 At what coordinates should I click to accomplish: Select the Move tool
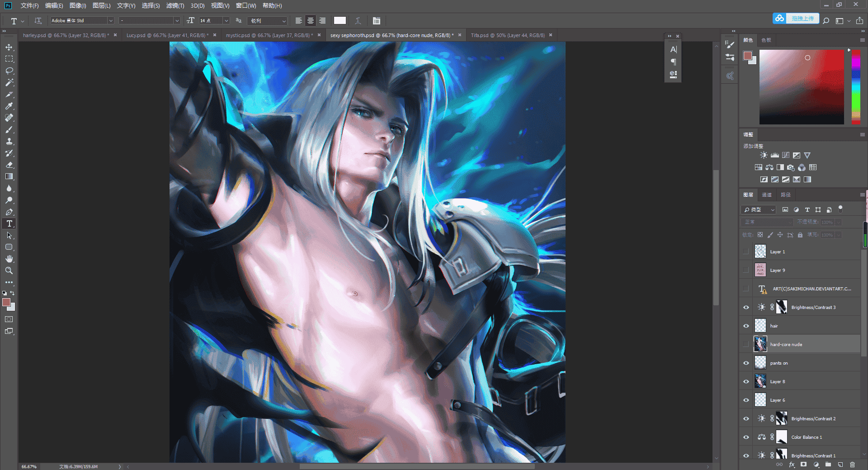9,47
